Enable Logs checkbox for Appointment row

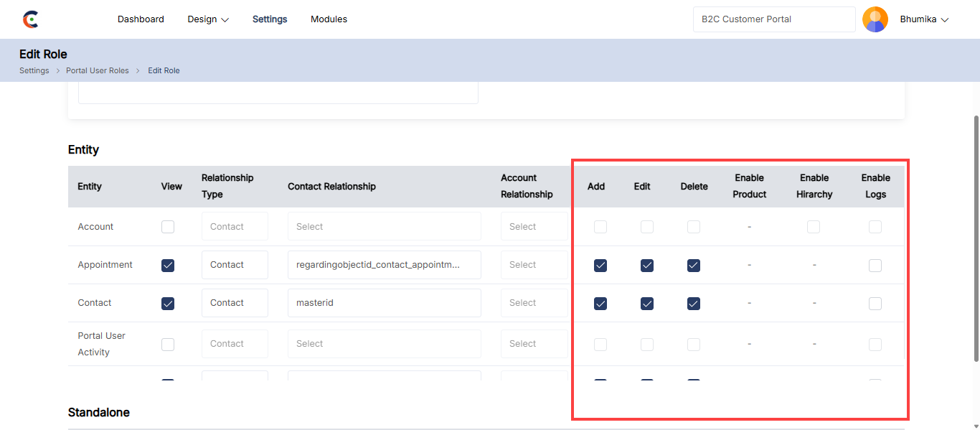[875, 266]
